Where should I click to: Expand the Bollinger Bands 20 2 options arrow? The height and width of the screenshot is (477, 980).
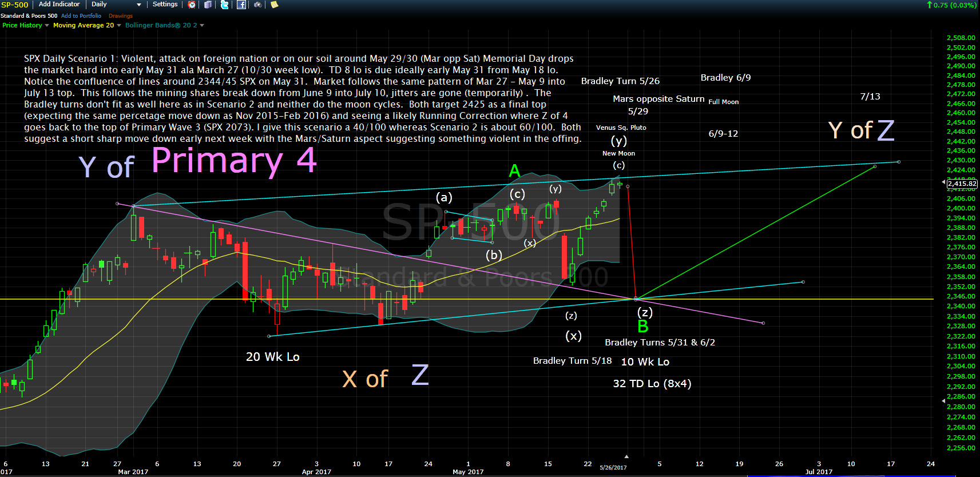[202, 25]
